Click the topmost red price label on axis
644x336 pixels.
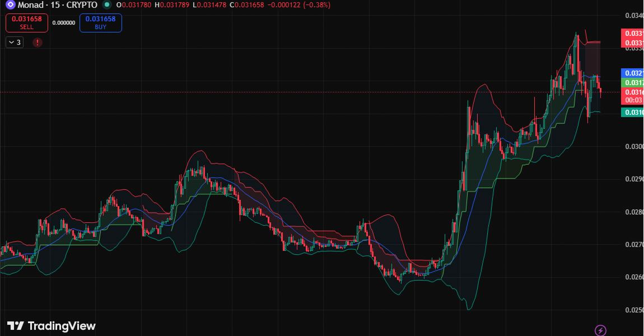pos(632,33)
